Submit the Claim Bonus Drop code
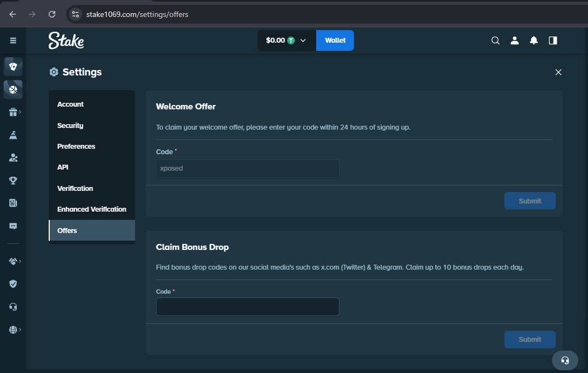Viewport: 588px width, 373px height. tap(530, 339)
